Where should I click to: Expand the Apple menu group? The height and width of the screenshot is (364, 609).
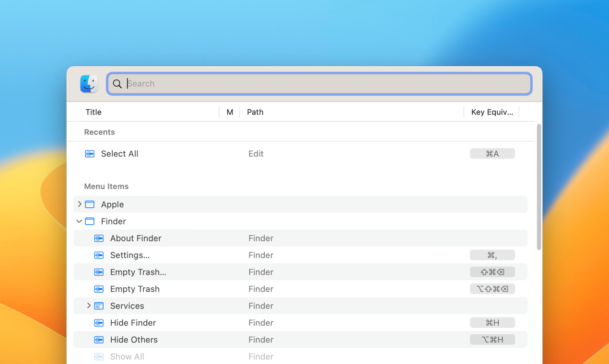point(80,204)
